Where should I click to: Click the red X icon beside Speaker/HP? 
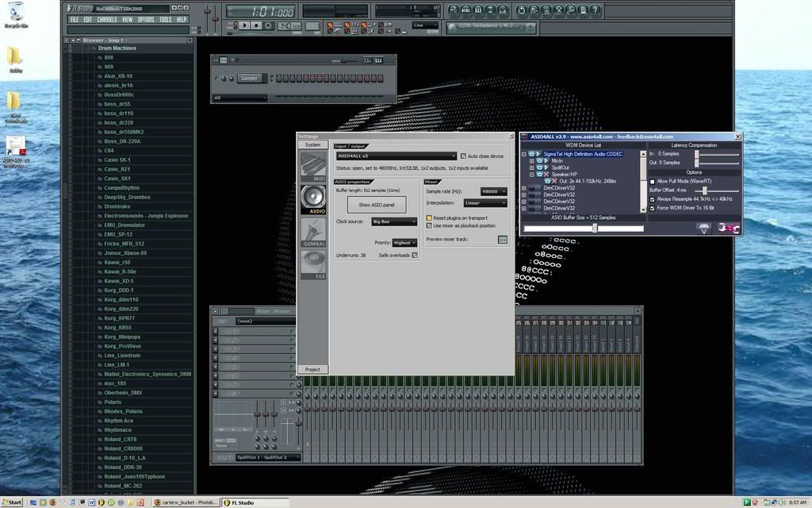point(546,175)
